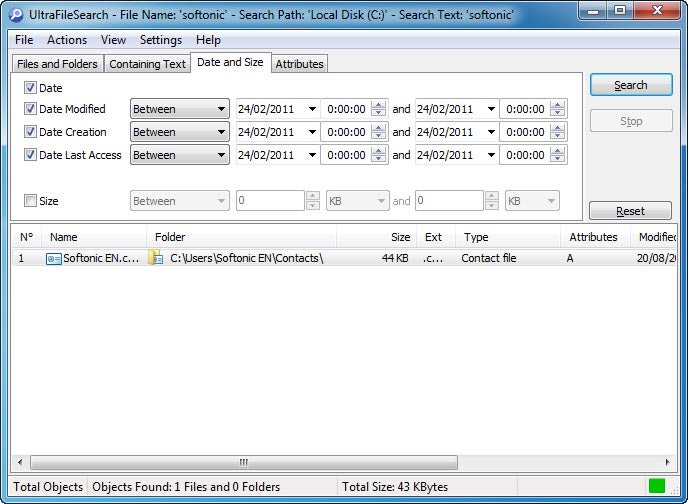Click the scrollbar left arrow
688x504 pixels.
pyautogui.click(x=20, y=462)
